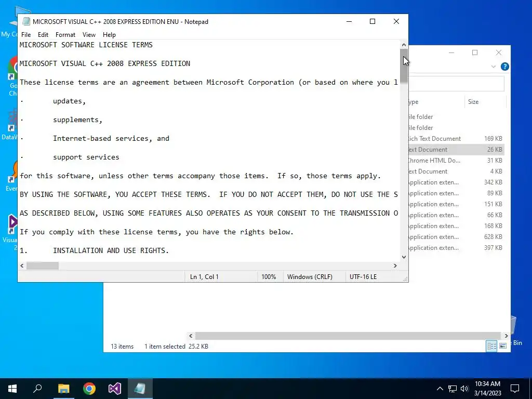Screen dimensions: 532x399
Task: Click the UTF-16 LE encoding status entry
Action: click(363, 277)
